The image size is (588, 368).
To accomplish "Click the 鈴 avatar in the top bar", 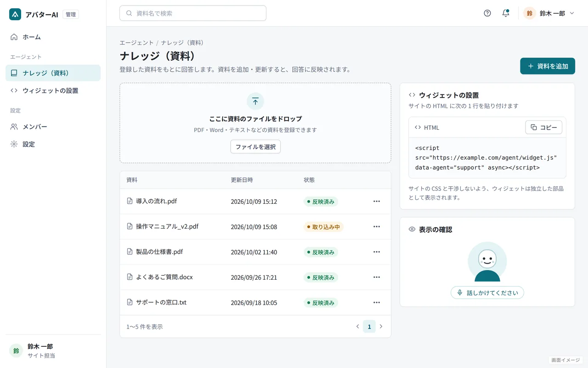I will [x=530, y=13].
